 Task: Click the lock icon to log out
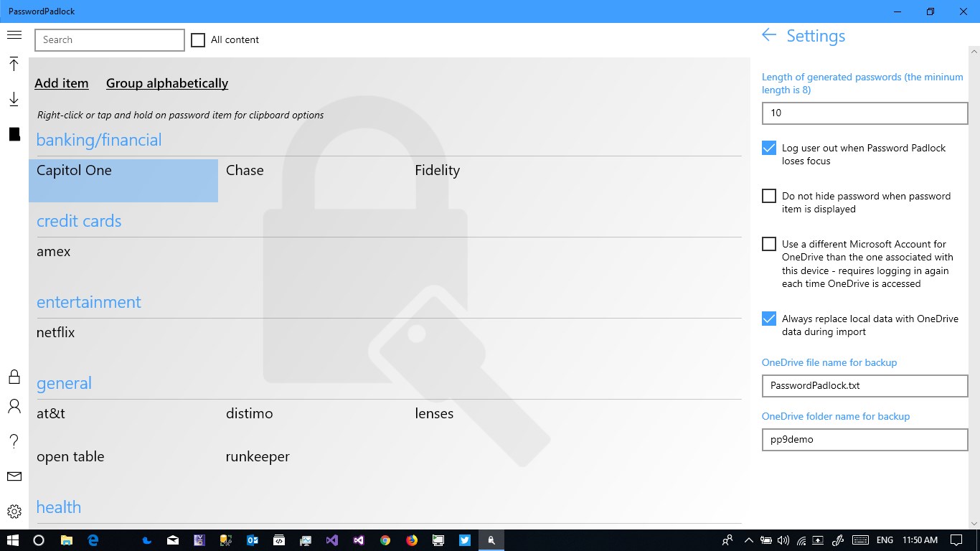tap(14, 376)
